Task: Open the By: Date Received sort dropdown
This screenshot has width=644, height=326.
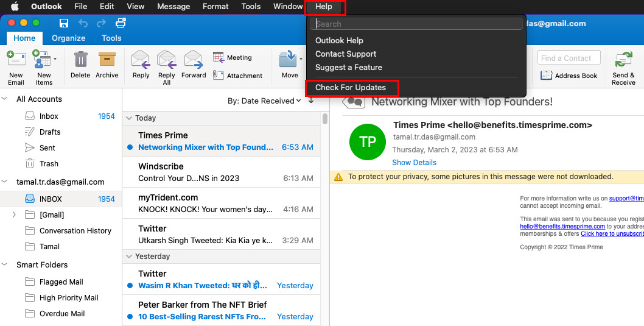Action: pos(265,101)
